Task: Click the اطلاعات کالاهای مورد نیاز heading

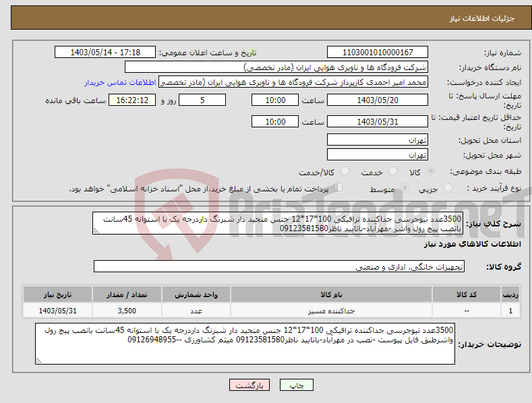Action: pos(472,244)
